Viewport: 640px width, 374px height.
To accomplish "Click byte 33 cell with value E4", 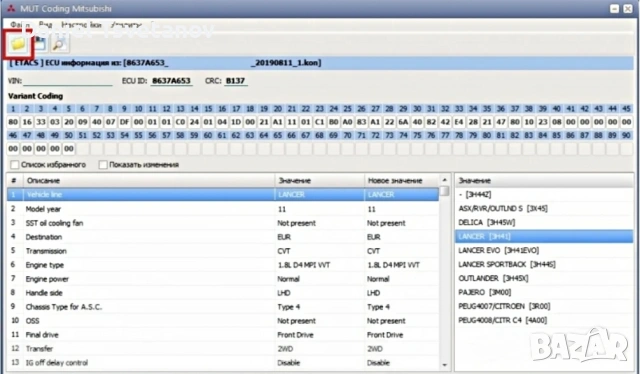I will click(459, 122).
